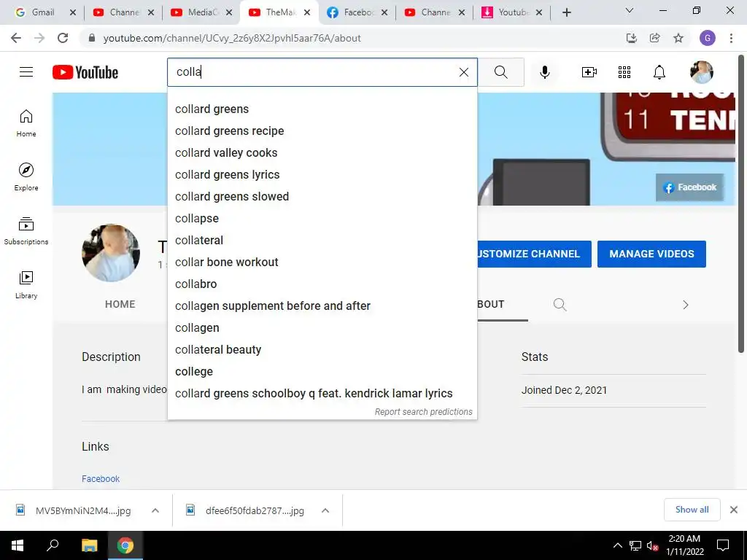The image size is (747, 560).
Task: Open the Chrome profile G avatar
Action: tap(707, 38)
